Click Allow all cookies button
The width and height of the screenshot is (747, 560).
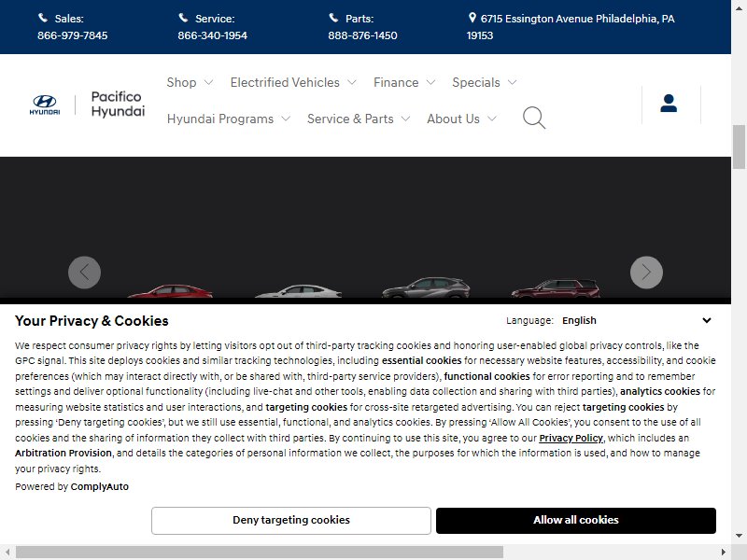575,520
